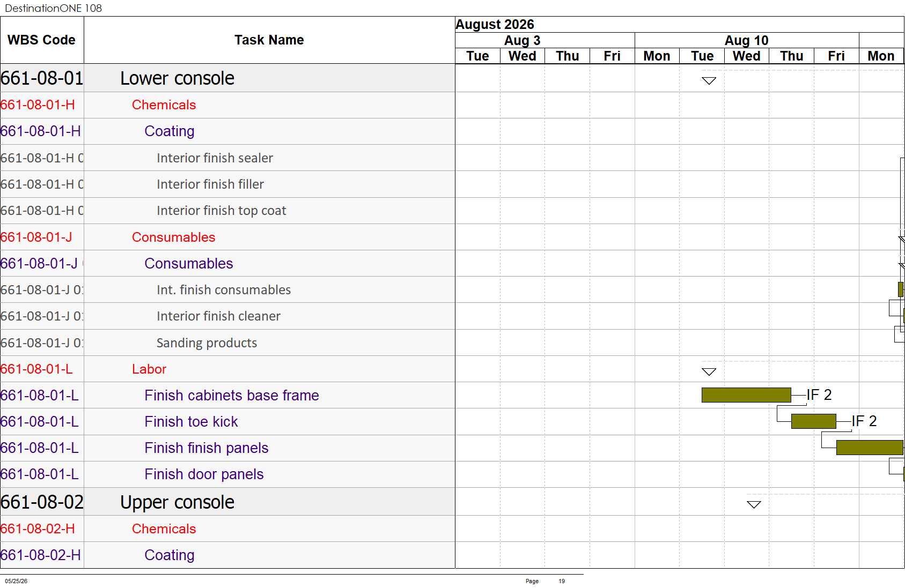Select the Labor group row
This screenshot has height=588, width=905.
tap(227, 369)
